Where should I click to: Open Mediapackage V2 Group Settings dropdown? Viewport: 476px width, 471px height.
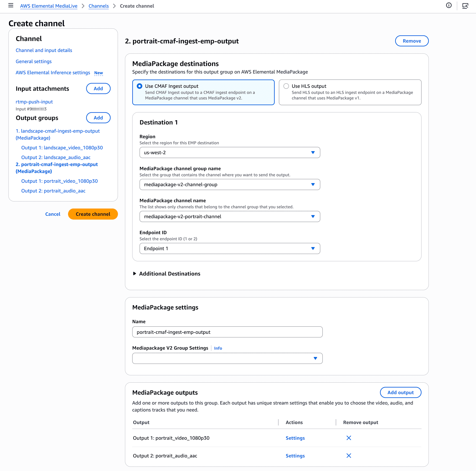pos(227,358)
